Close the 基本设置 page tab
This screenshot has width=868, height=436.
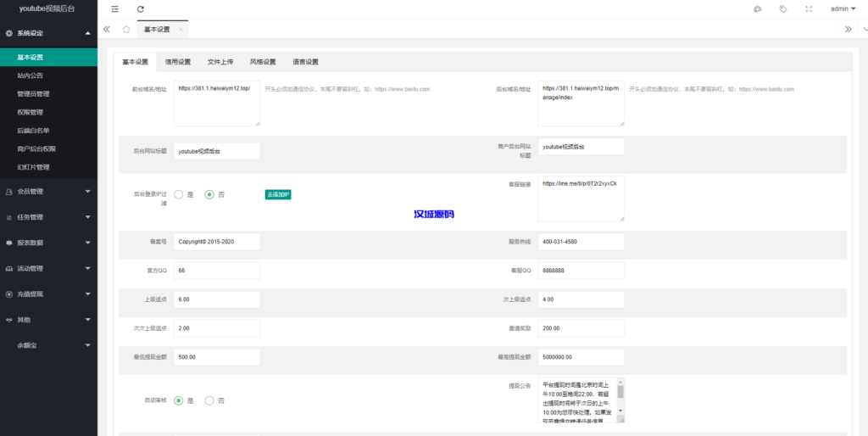coord(180,29)
